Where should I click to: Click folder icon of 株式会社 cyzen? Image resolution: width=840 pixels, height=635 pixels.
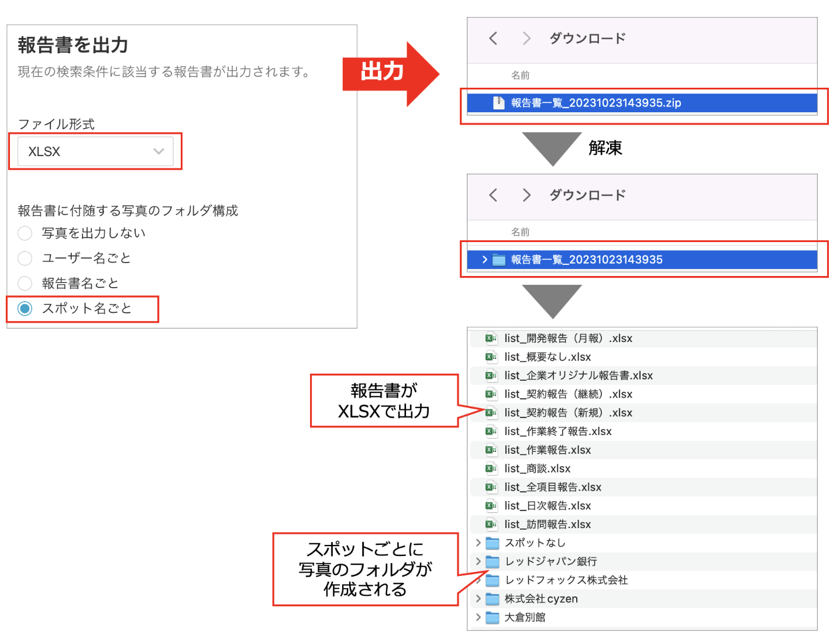493,599
